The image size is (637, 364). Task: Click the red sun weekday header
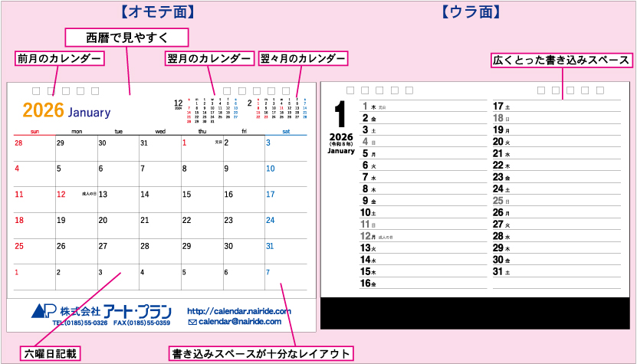click(35, 132)
